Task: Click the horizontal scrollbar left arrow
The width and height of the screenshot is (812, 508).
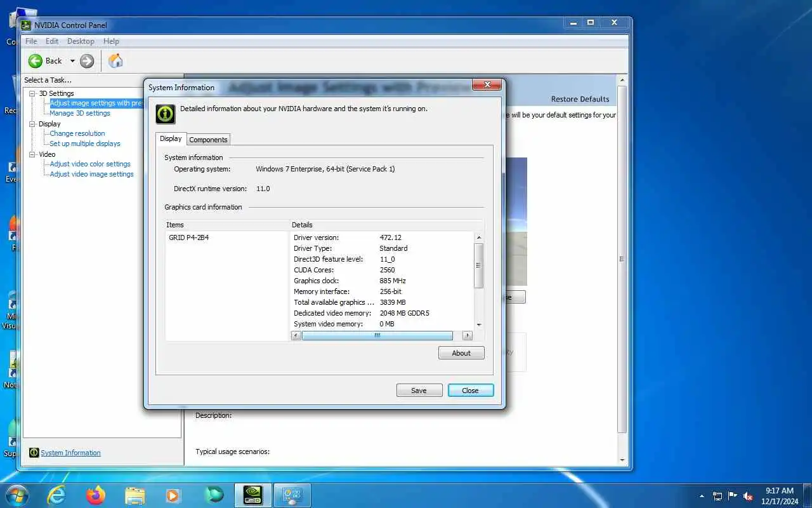Action: tap(296, 335)
